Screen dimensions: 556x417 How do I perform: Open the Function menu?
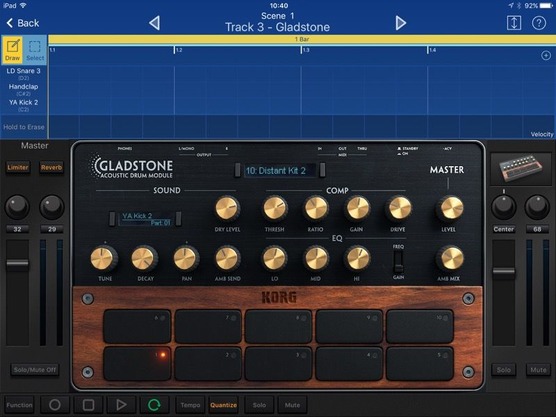click(x=20, y=405)
